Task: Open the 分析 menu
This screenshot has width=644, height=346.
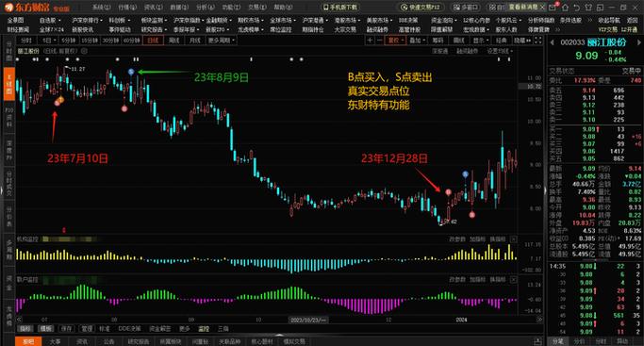Action: pyautogui.click(x=205, y=7)
